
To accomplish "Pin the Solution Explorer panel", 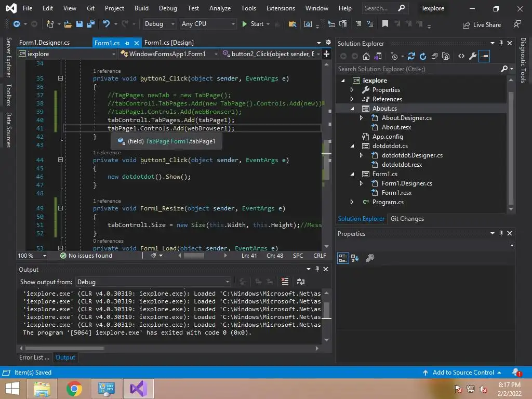I will tap(501, 43).
